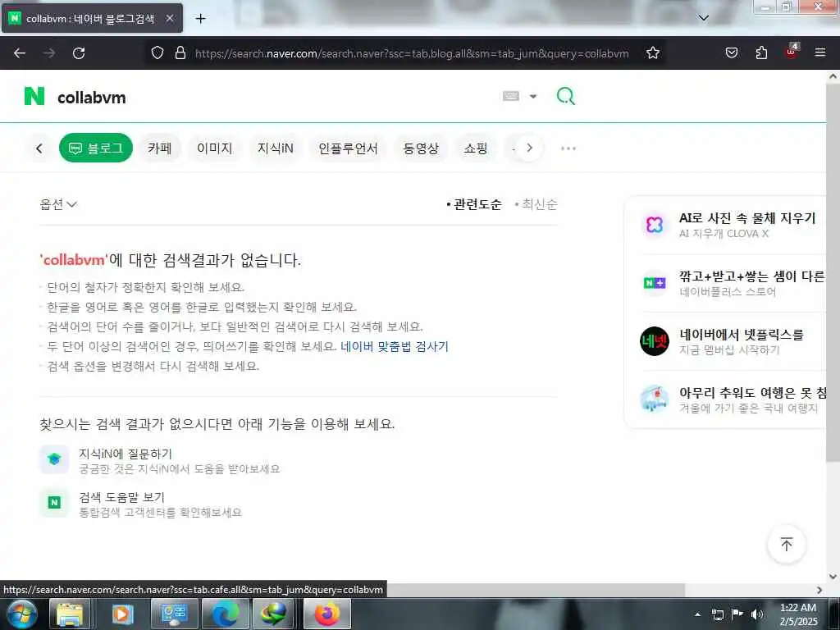The width and height of the screenshot is (840, 630).
Task: Open the list all tabs dropdown
Action: pos(704,18)
